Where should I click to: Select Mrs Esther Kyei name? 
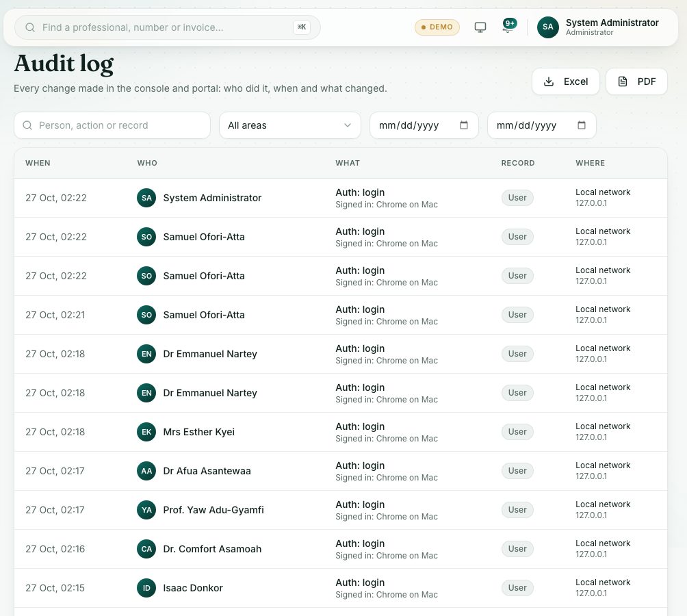[x=199, y=432]
